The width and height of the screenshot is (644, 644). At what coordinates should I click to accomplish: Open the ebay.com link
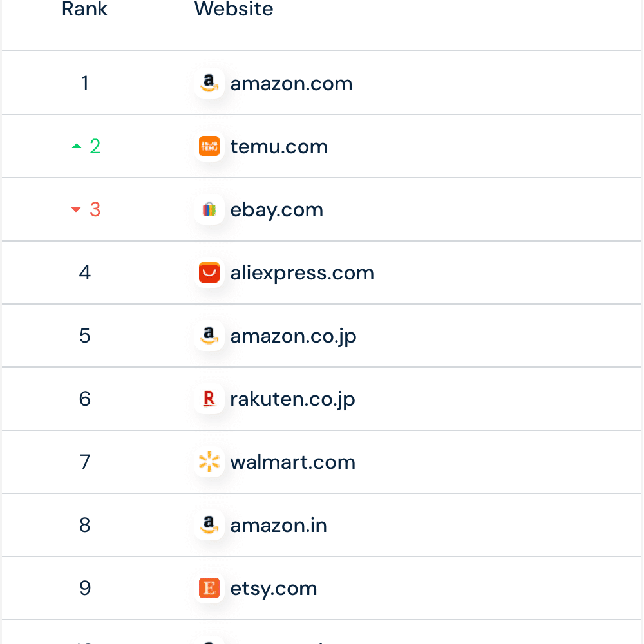click(277, 210)
